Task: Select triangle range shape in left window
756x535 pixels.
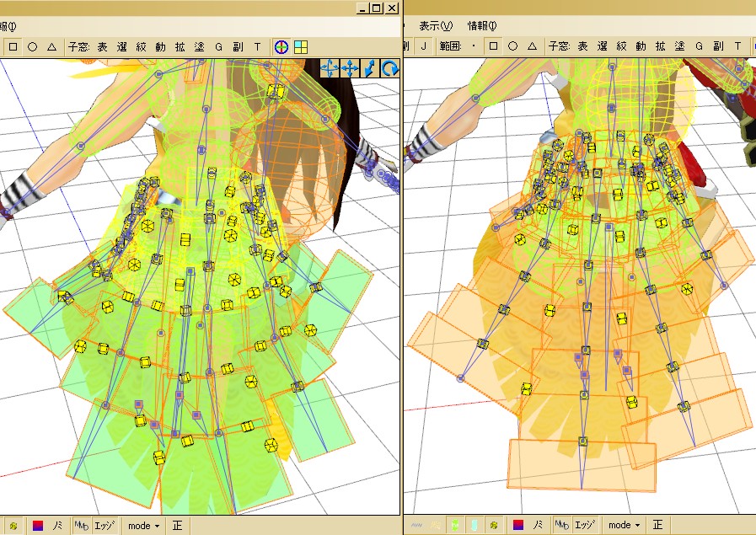Action: pos(52,47)
